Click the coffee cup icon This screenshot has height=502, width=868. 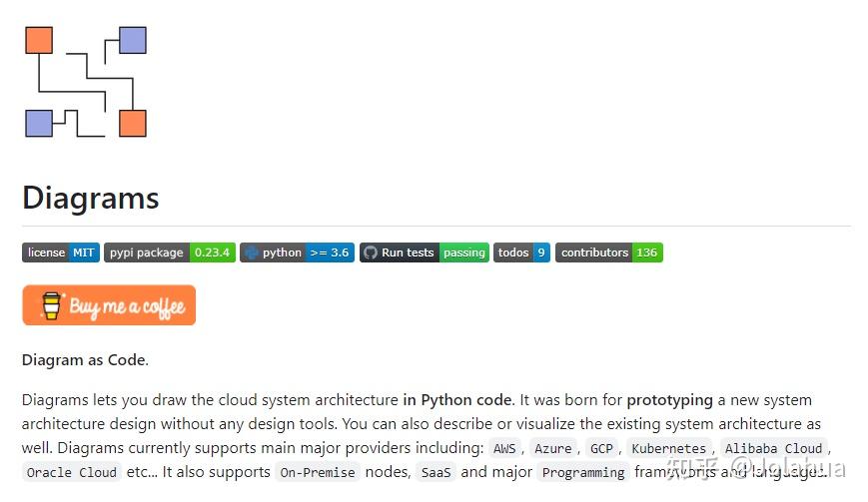[x=51, y=305]
